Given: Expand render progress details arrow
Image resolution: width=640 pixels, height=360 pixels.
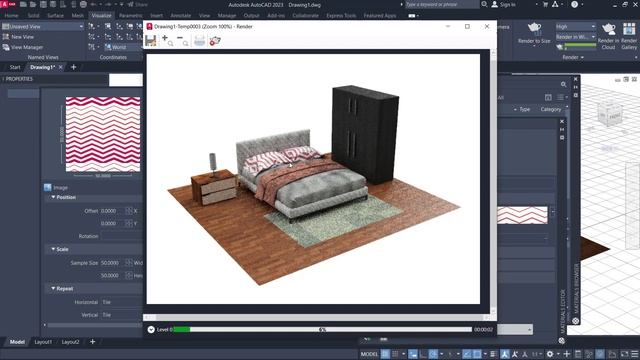Looking at the screenshot, I should [151, 329].
